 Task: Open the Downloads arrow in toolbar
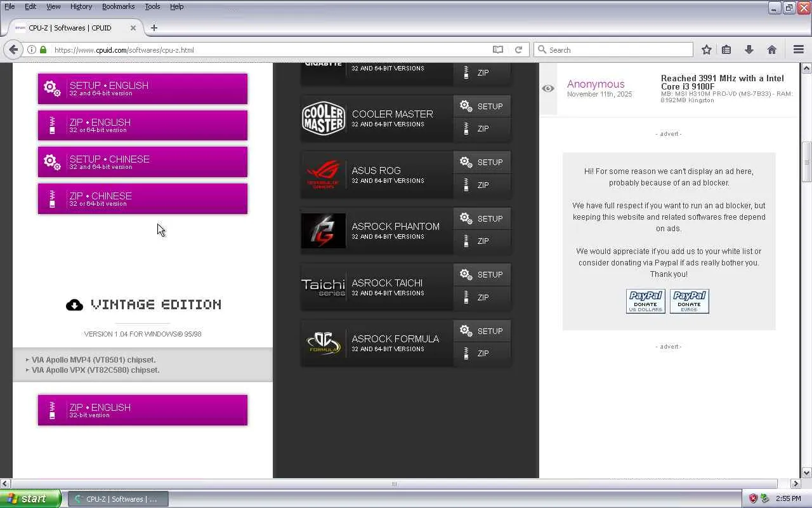click(x=749, y=50)
